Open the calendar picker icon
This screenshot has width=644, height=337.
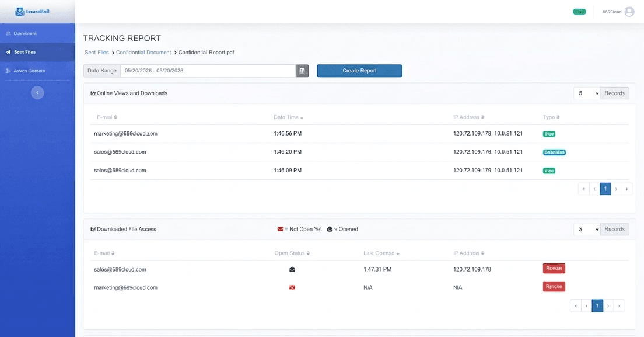(x=302, y=71)
